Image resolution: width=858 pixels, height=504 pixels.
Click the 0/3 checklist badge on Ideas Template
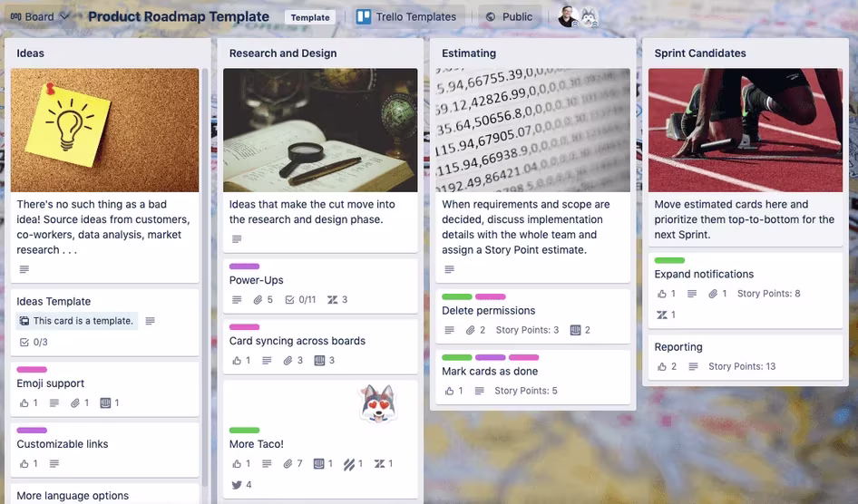[34, 343]
